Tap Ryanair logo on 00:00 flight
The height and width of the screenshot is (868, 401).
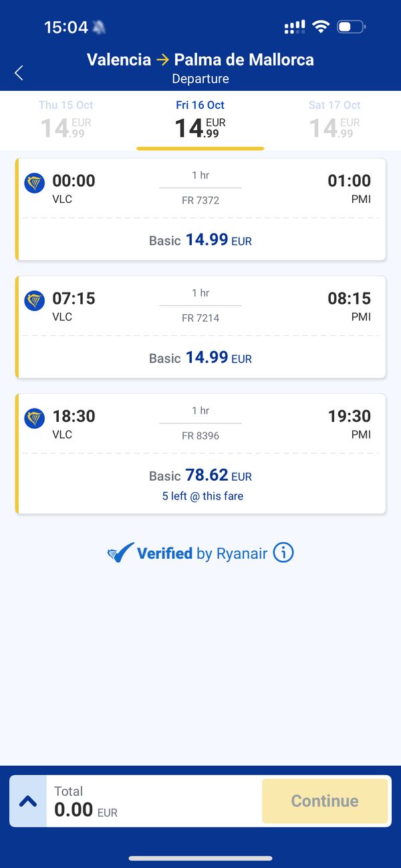coord(35,183)
